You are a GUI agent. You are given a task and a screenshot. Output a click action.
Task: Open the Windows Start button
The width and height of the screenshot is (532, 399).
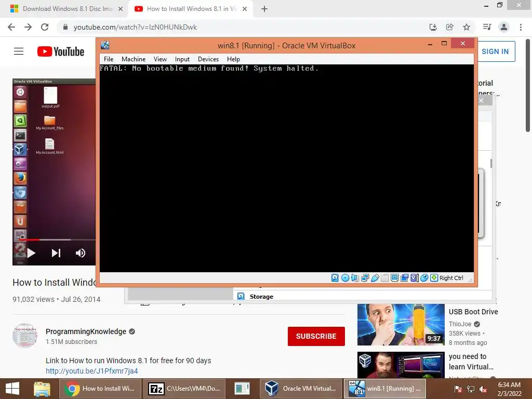pos(12,389)
